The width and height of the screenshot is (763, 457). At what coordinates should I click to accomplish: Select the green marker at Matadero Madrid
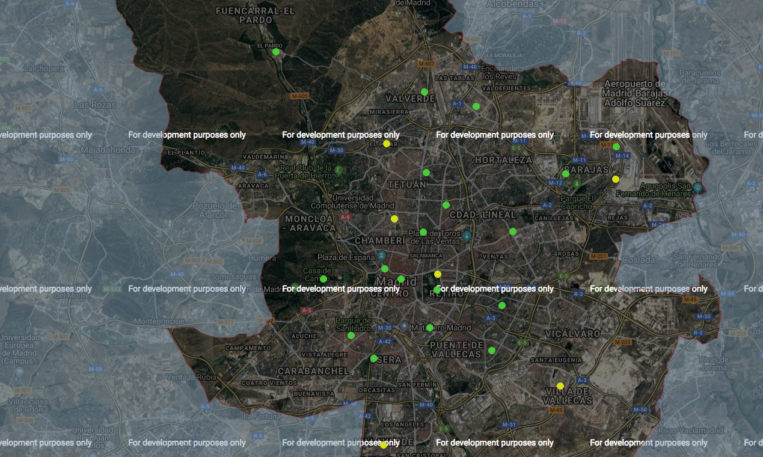tap(430, 327)
